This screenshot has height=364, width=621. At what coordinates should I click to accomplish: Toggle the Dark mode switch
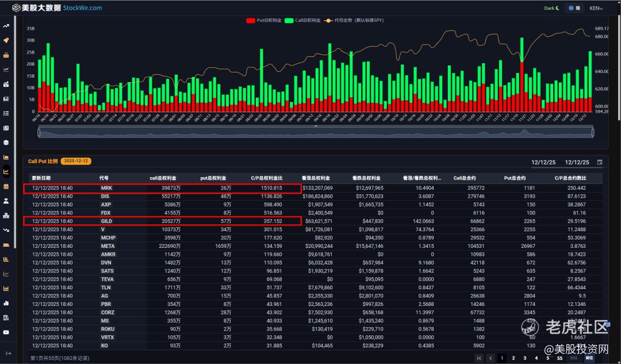551,8
